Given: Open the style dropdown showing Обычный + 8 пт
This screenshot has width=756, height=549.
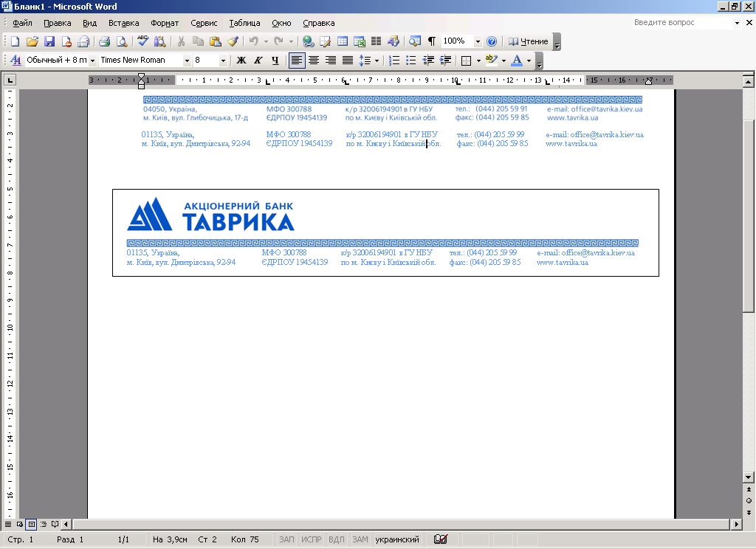Looking at the screenshot, I should pos(92,61).
